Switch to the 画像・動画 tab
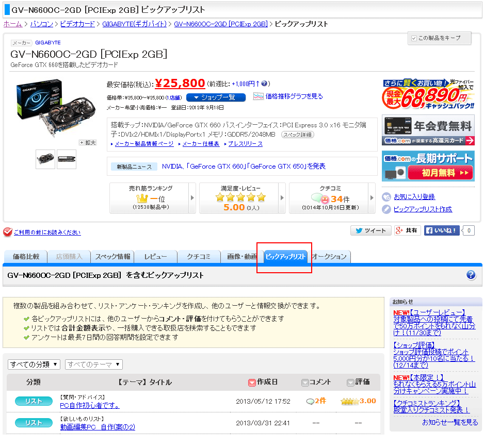The height and width of the screenshot is (448, 484). click(x=242, y=257)
